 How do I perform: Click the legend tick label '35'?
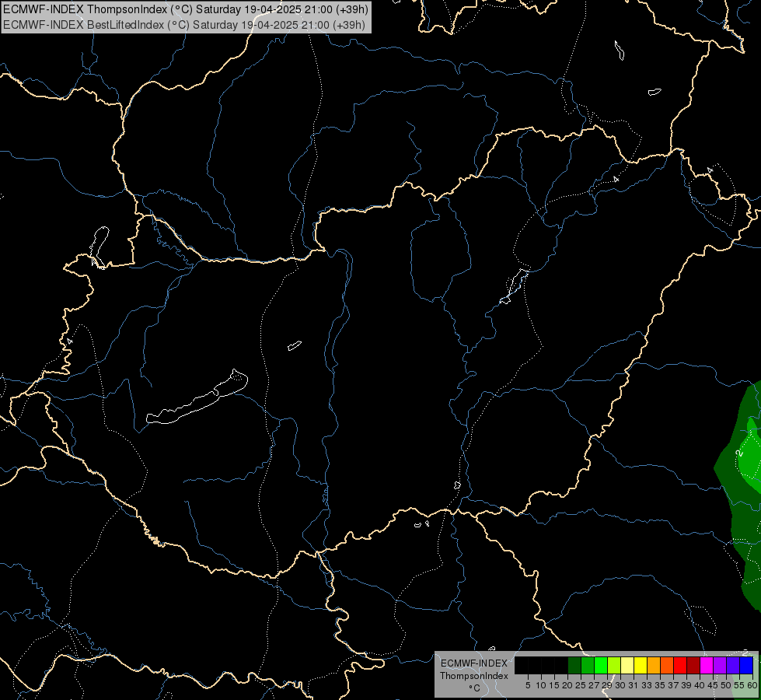coord(660,685)
